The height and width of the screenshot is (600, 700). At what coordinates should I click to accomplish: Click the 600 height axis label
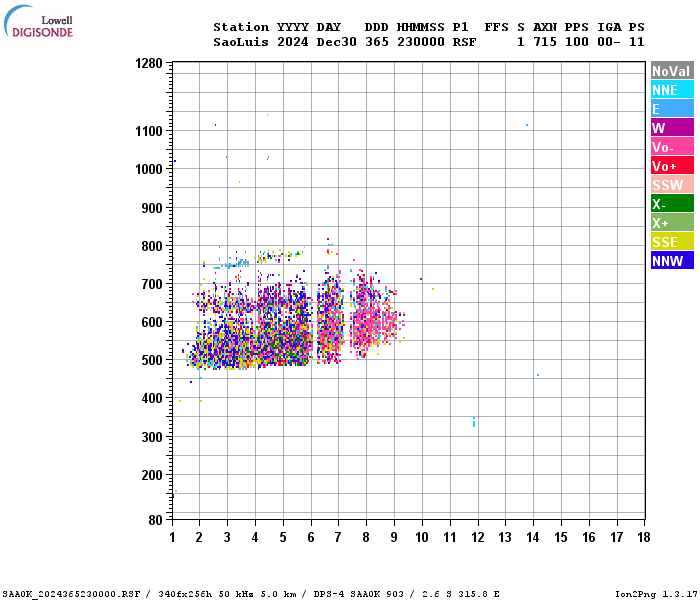[152, 322]
